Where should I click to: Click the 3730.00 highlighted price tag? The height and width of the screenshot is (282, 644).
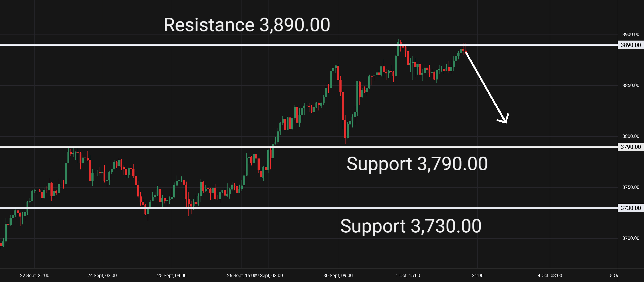pos(631,208)
